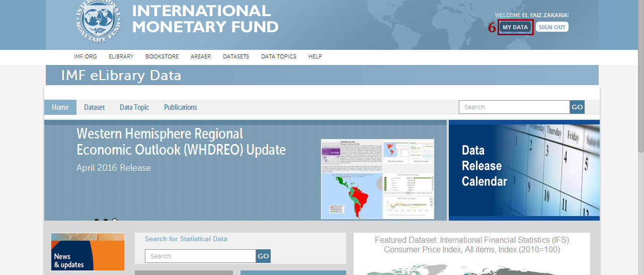Open the WHDREO dashboard preview thumbnail
The height and width of the screenshot is (275, 644).
[x=377, y=179]
